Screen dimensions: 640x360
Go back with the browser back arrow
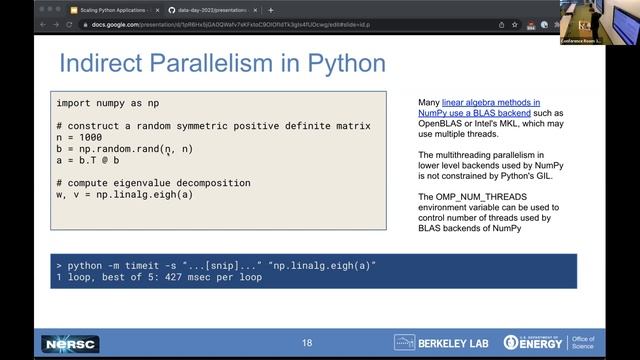point(43,24)
